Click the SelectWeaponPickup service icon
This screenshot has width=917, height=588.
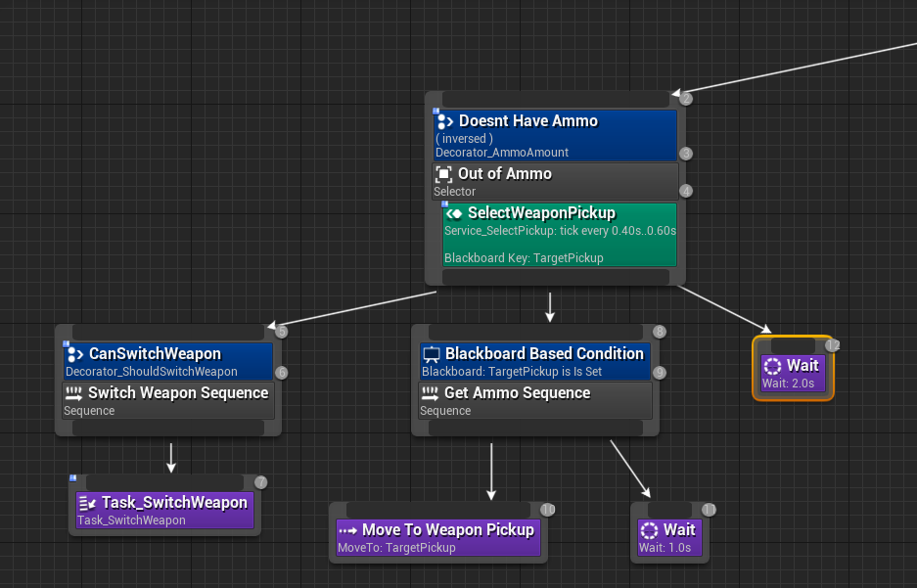453,213
